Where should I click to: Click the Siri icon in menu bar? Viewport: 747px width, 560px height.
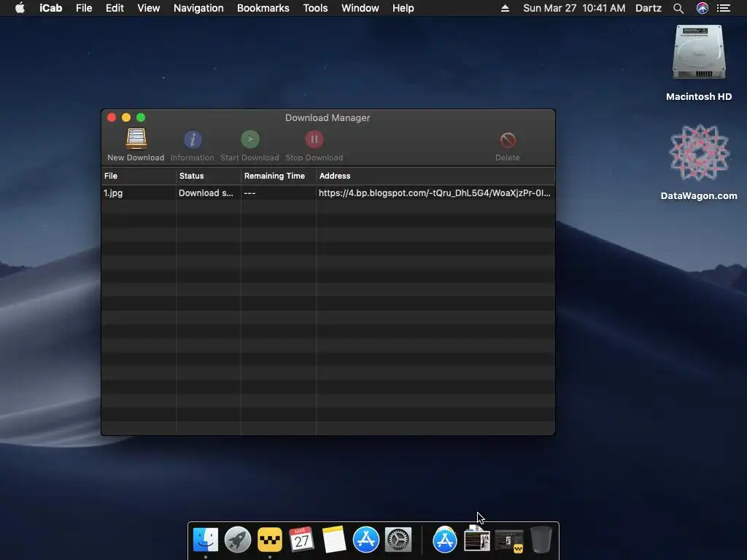[703, 8]
